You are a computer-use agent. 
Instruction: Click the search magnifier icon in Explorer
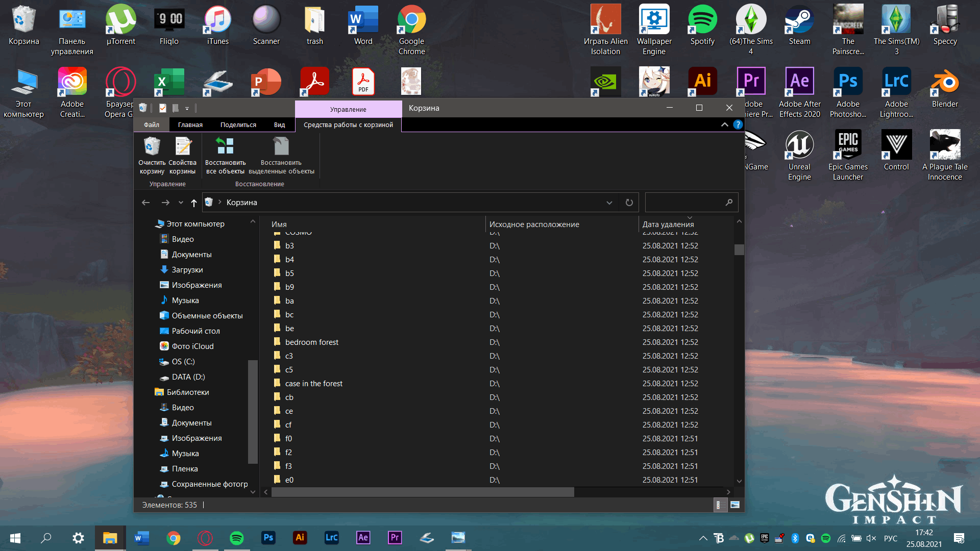(729, 203)
